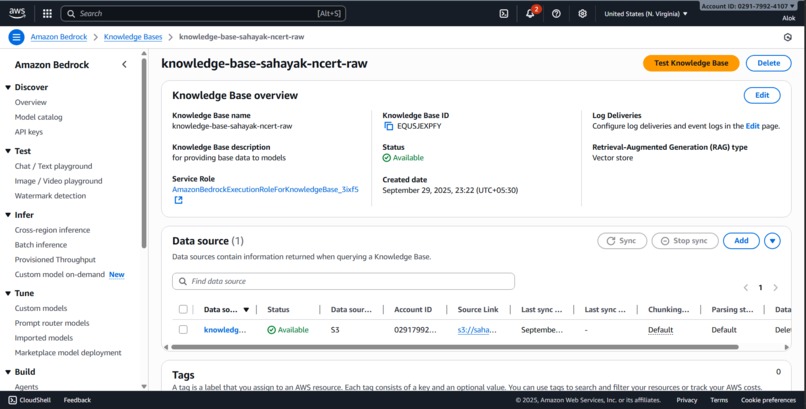This screenshot has height=409, width=806.
Task: Collapse the Infer section
Action: point(8,215)
